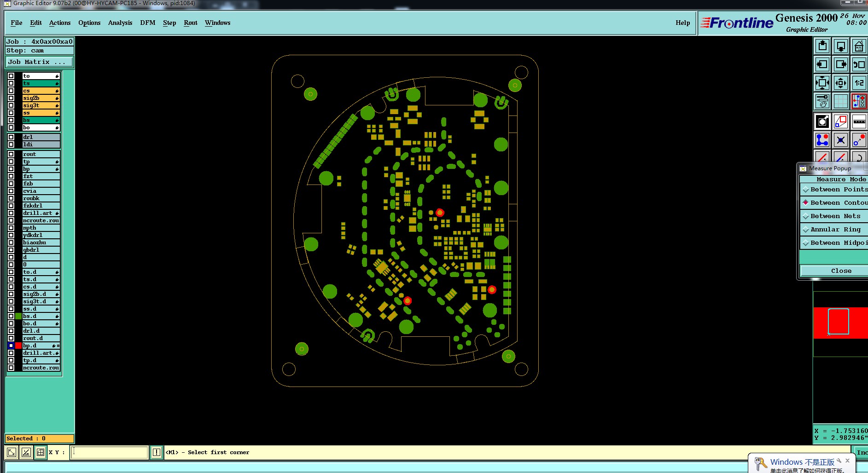868x473 pixels.
Task: Click the pan down view icon
Action: point(841,46)
